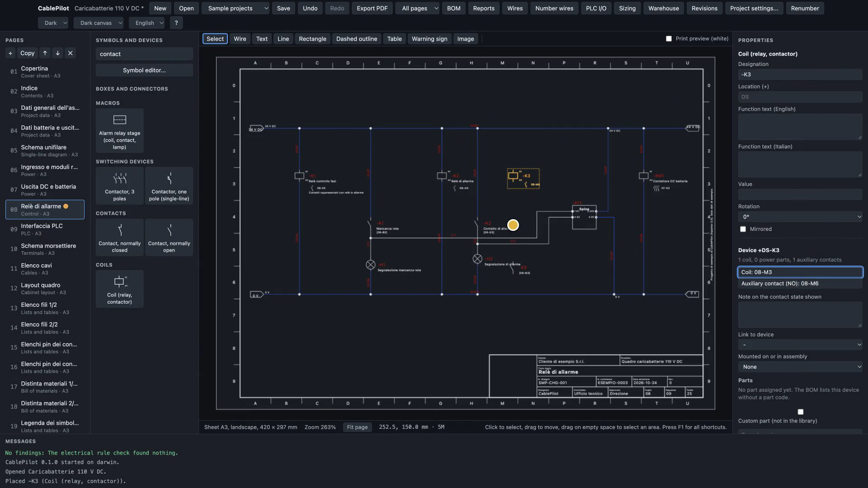Add a new page with plus icon

click(x=10, y=53)
